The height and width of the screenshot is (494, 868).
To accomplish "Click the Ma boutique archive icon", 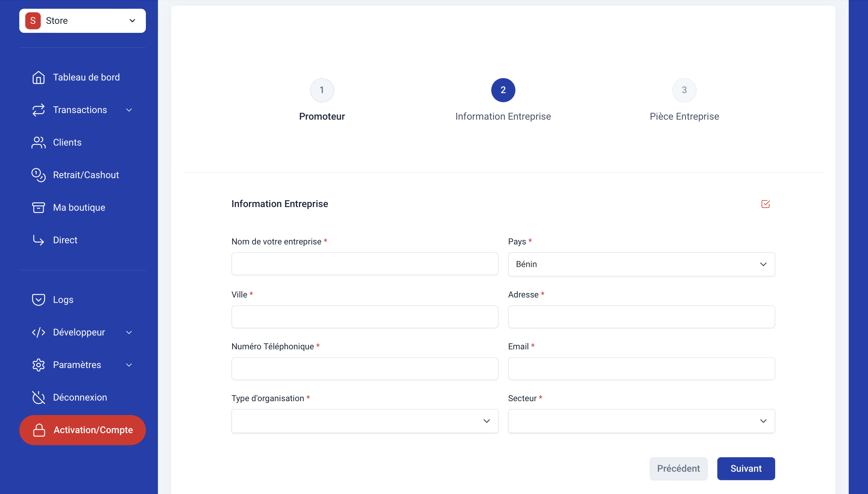I will click(38, 208).
